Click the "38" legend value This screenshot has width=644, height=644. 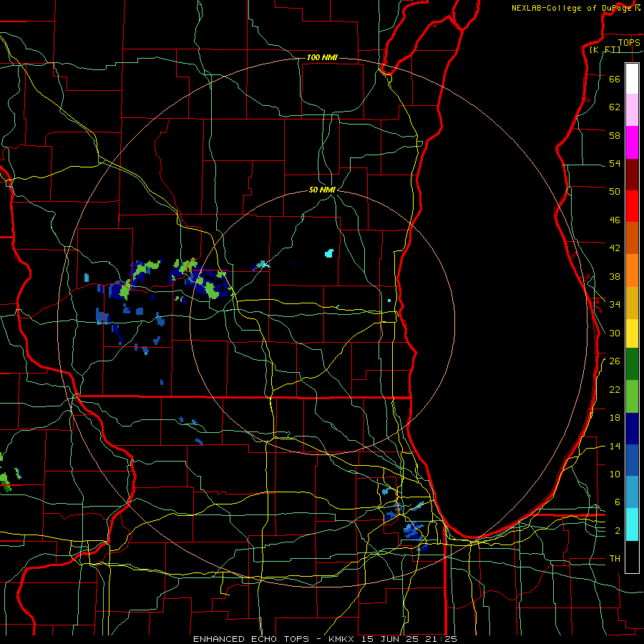(615, 276)
